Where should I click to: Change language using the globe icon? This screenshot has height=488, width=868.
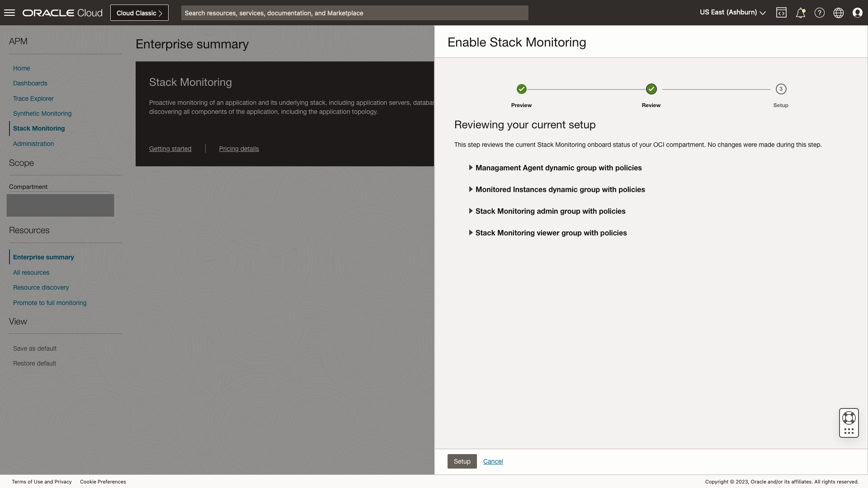coord(839,12)
